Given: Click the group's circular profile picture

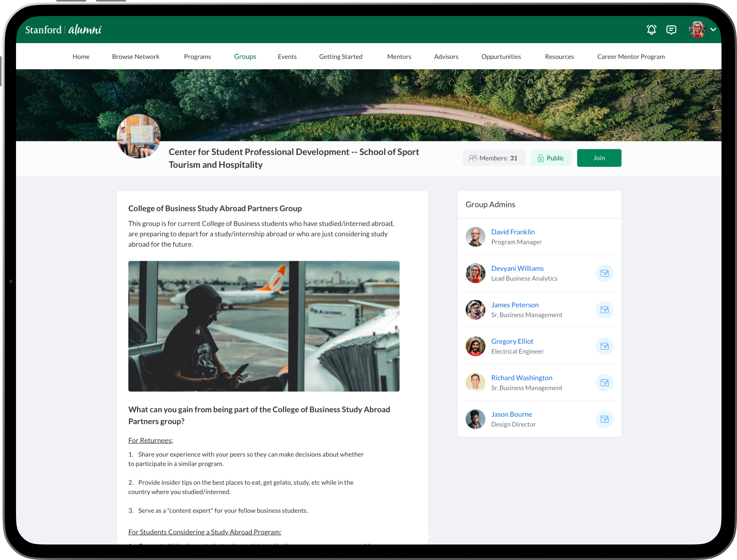Looking at the screenshot, I should [x=138, y=136].
